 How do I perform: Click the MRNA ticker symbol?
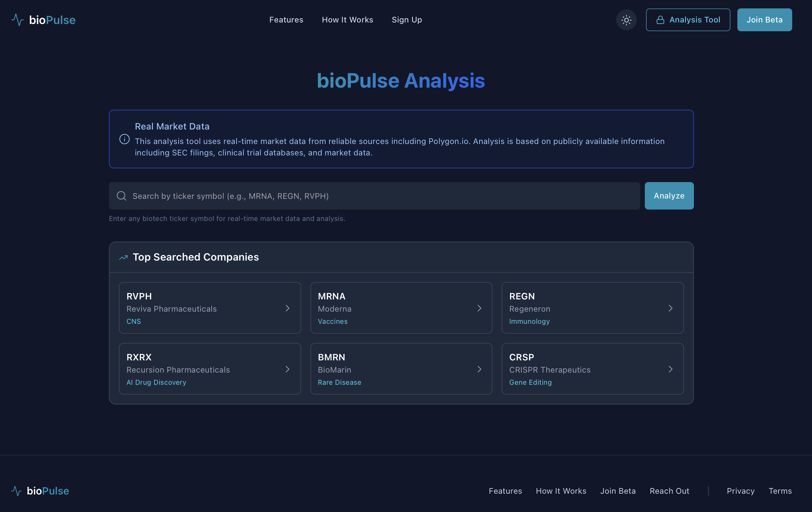(331, 296)
